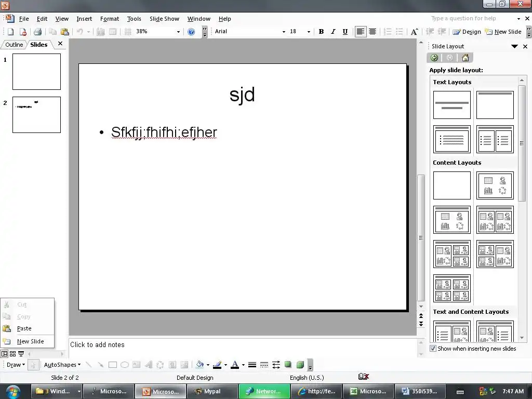Click the Print icon

pos(37,32)
